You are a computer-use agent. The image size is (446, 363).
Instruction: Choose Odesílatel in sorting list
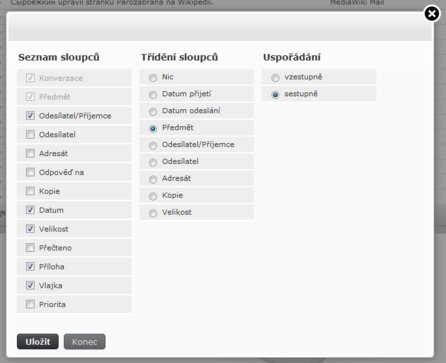point(153,163)
